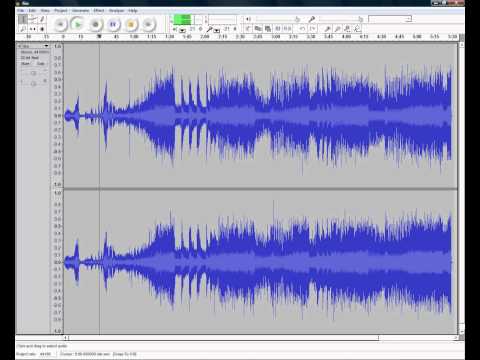480x360 pixels.
Task: Click the microphone input volume icon
Action: coord(312,19)
